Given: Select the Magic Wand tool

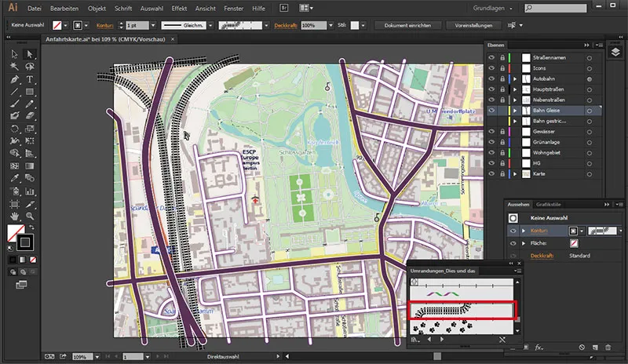Looking at the screenshot, I should pyautogui.click(x=14, y=67).
